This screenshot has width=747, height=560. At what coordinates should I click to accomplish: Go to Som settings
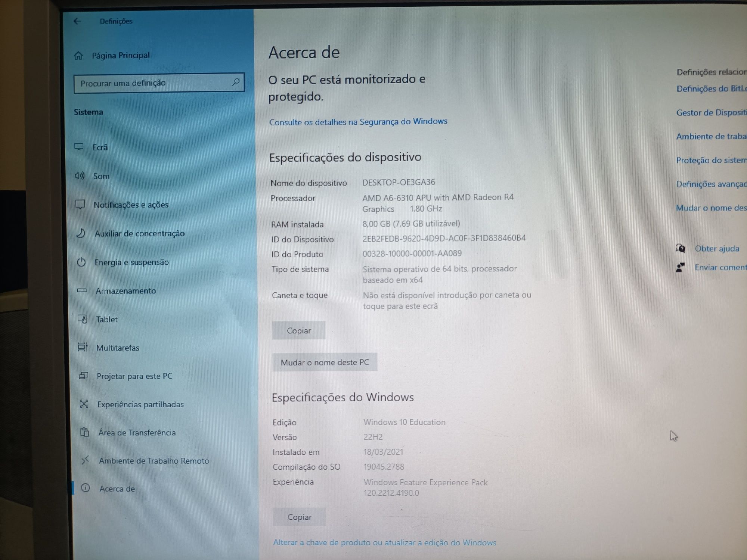click(x=101, y=176)
